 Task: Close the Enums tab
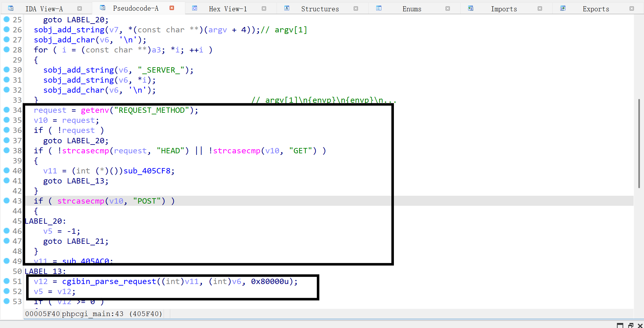pos(448,8)
